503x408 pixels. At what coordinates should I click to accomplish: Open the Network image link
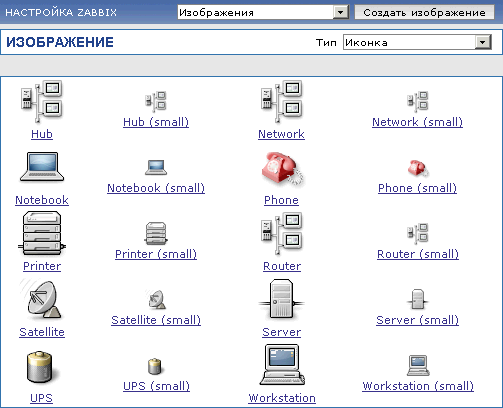click(x=281, y=134)
